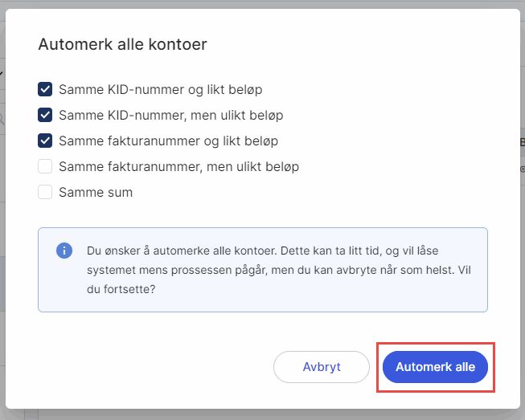The height and width of the screenshot is (420, 525).
Task: Enable 'Samme fakturanummer, men ulikt beløp' checkbox
Action: pos(45,166)
